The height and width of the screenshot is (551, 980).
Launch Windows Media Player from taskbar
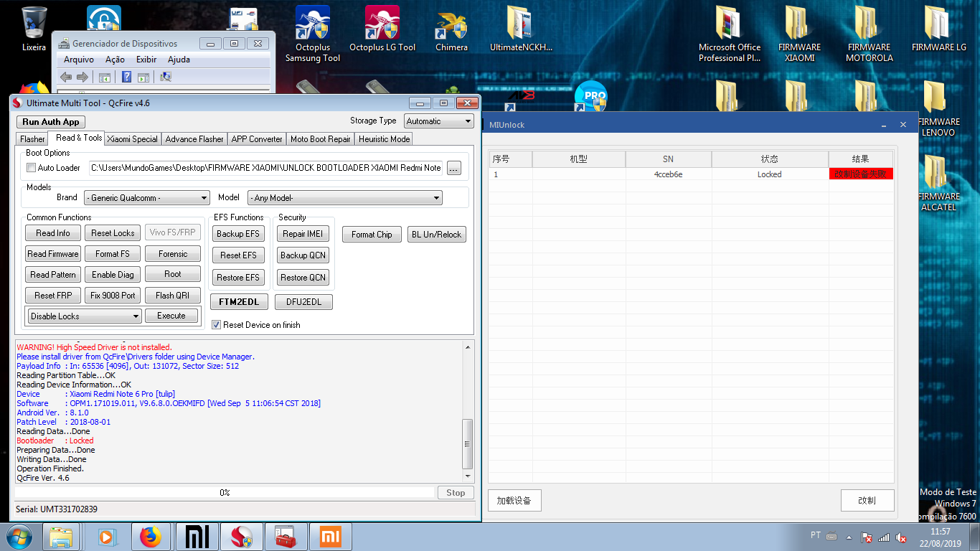point(106,537)
